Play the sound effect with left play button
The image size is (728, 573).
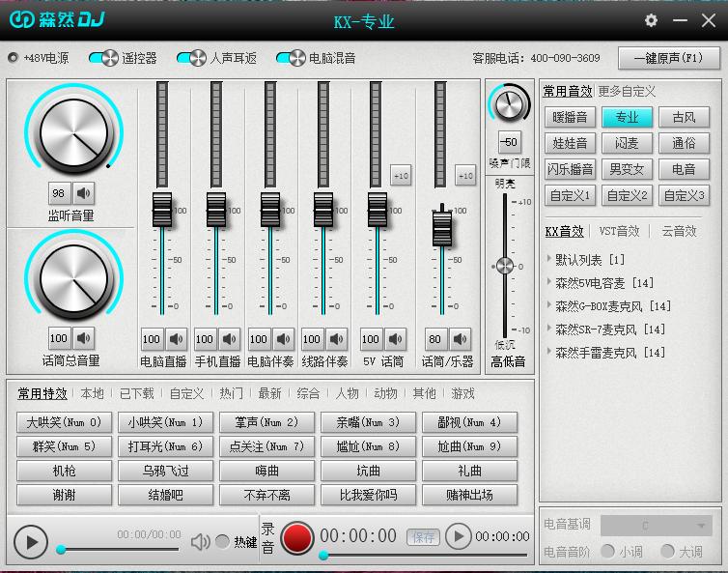point(31,541)
